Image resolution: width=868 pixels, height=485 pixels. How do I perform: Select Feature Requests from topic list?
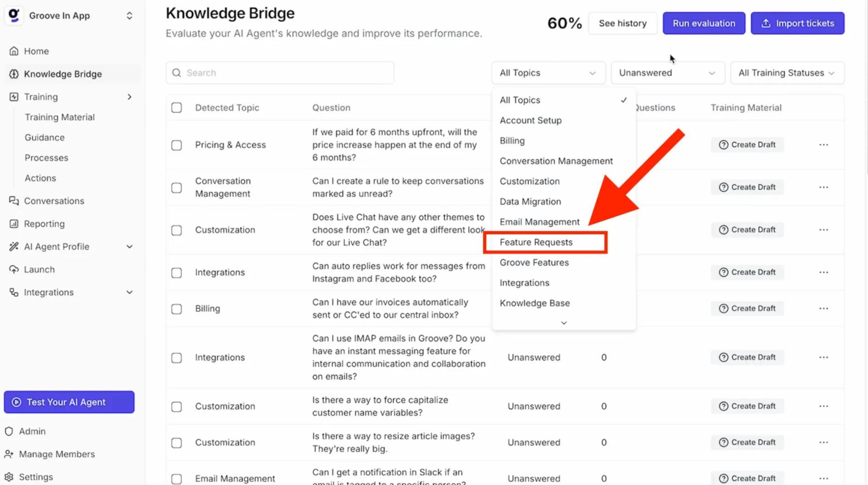pyautogui.click(x=536, y=242)
